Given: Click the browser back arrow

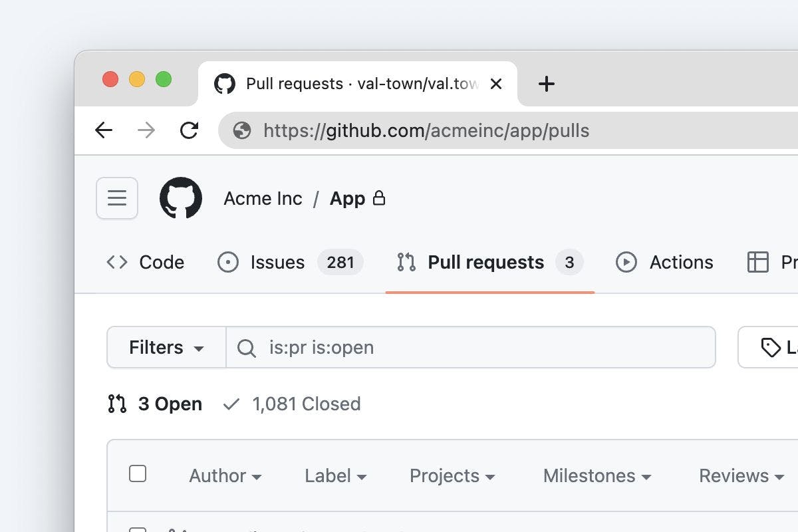Looking at the screenshot, I should click(104, 130).
